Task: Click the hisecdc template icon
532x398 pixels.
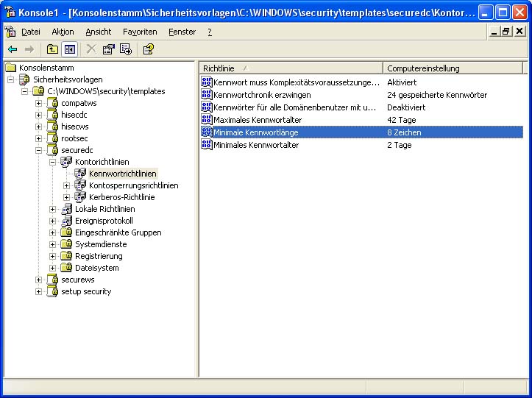Action: coord(52,115)
